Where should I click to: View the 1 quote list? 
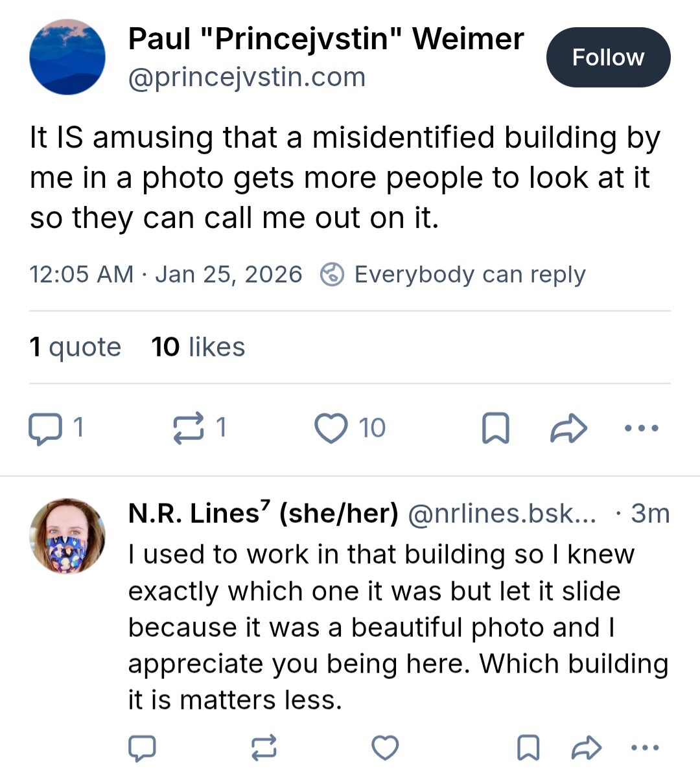click(x=75, y=347)
